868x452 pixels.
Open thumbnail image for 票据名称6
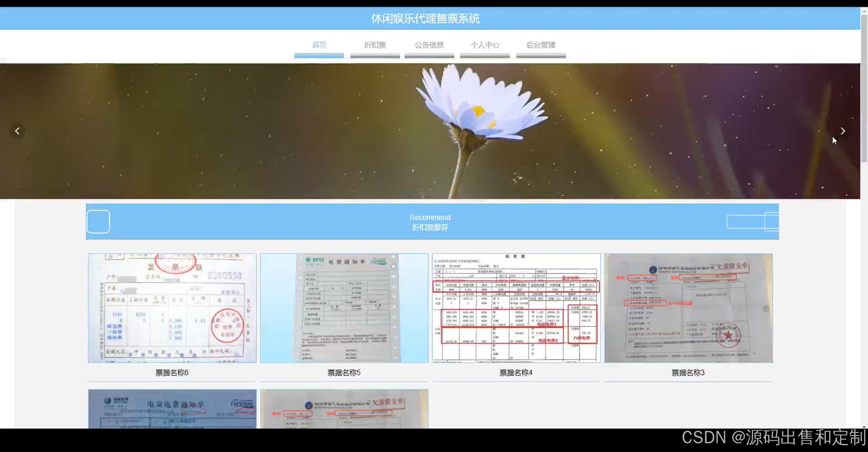172,308
